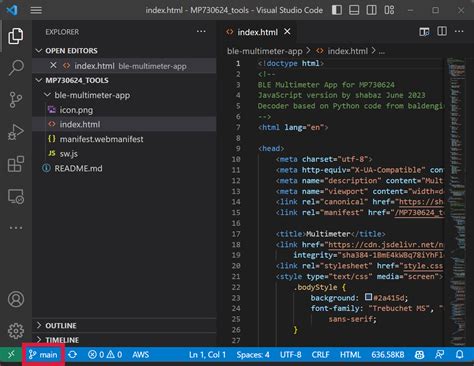
Task: Click the 636.58KB file size indicator
Action: [x=388, y=355]
